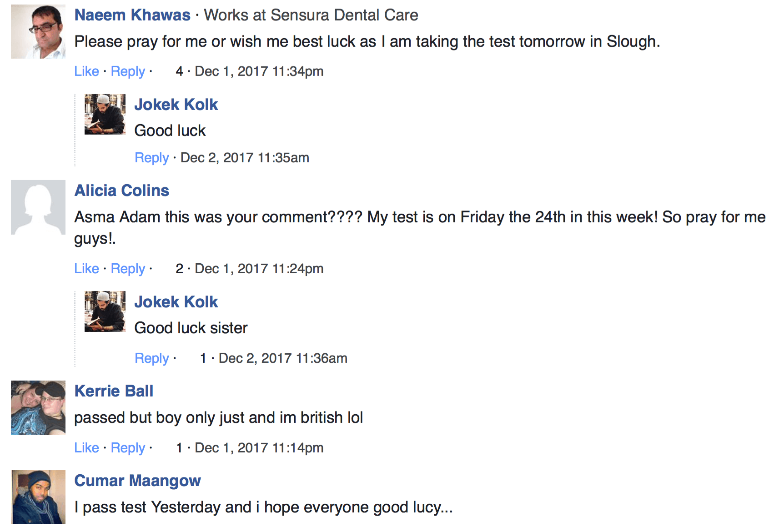Open Cumar Maangow profile picture
Image resolution: width=784 pixels, height=532 pixels.
coord(38,497)
